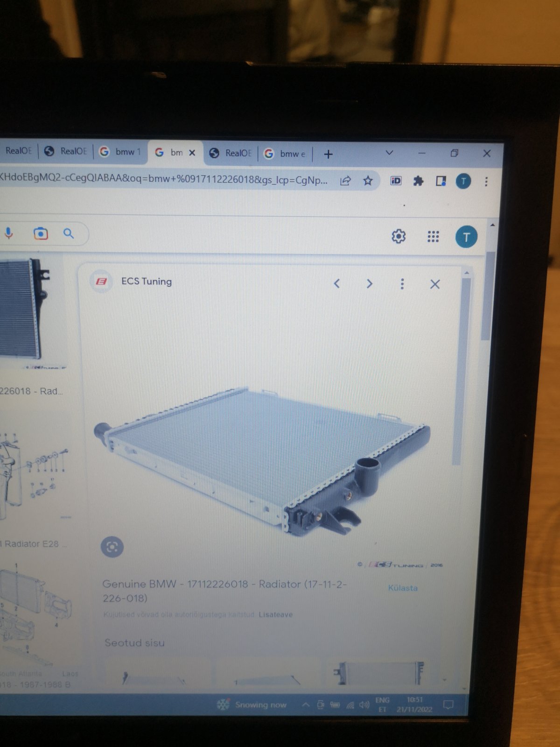Go to previous image in preview
The image size is (560, 747).
337,283
